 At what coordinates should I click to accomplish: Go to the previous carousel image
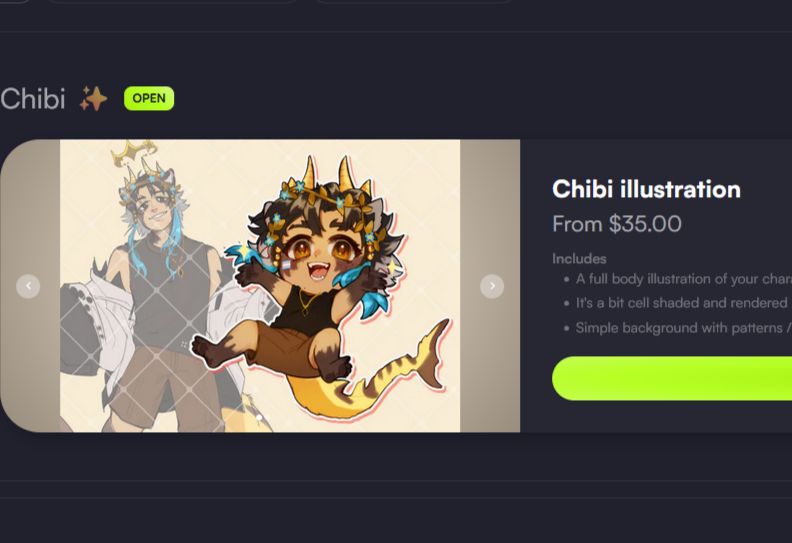pyautogui.click(x=28, y=286)
